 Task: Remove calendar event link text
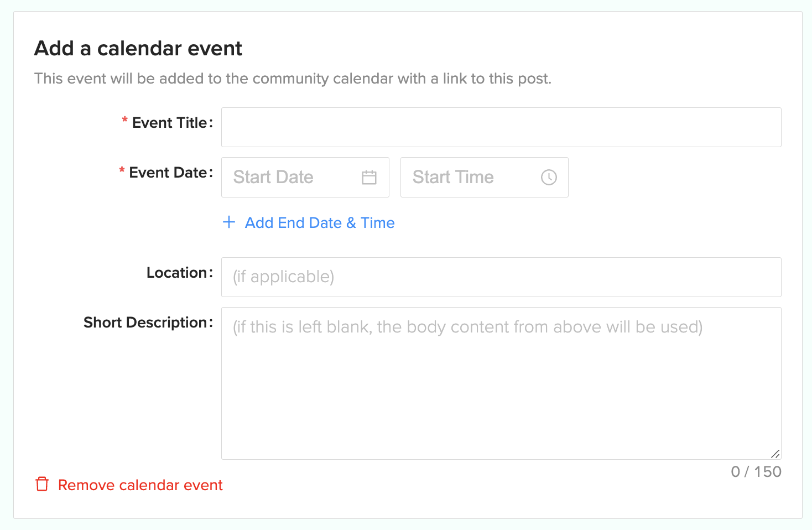[x=140, y=485]
